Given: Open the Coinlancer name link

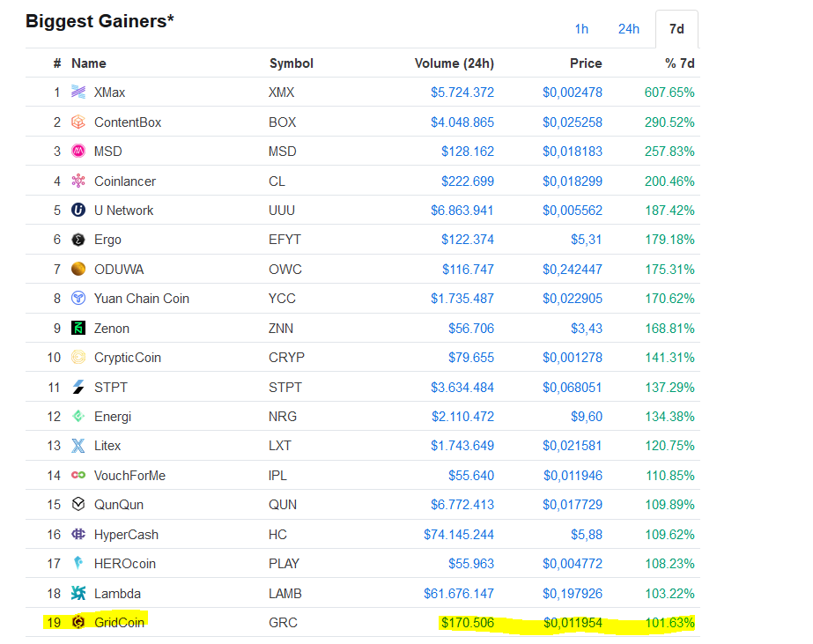Looking at the screenshot, I should point(125,181).
